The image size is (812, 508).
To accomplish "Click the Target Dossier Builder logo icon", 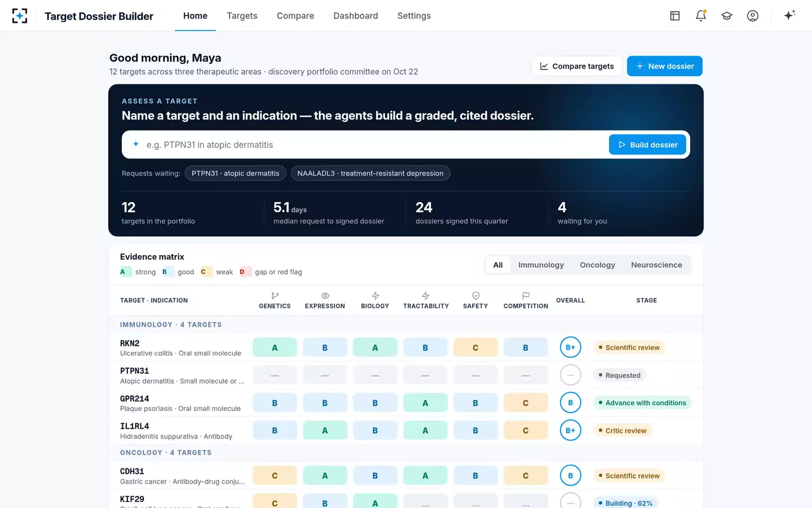I will (20, 16).
